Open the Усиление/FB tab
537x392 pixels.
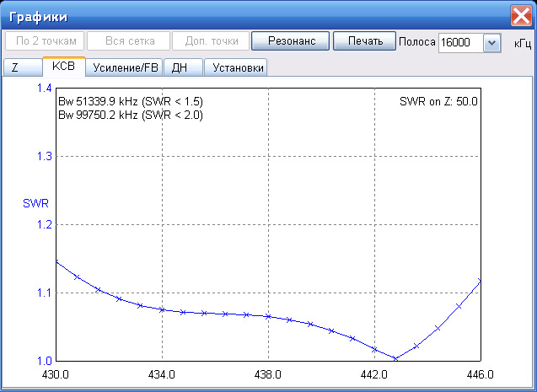[x=125, y=68]
